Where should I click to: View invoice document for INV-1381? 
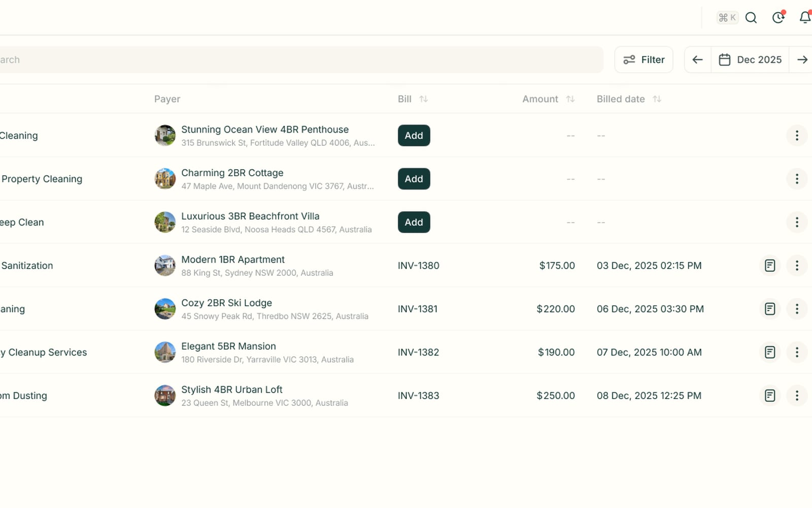coord(770,309)
